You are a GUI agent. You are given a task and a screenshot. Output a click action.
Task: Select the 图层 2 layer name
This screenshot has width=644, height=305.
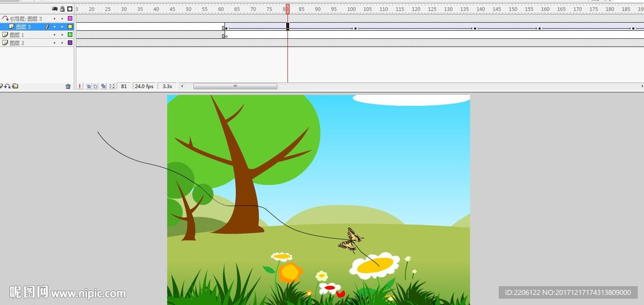pyautogui.click(x=17, y=43)
